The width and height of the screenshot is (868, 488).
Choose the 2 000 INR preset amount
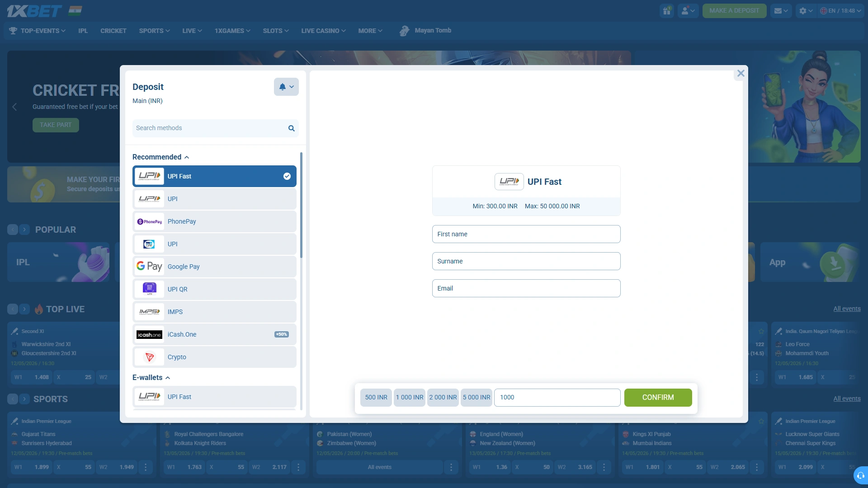tap(443, 398)
